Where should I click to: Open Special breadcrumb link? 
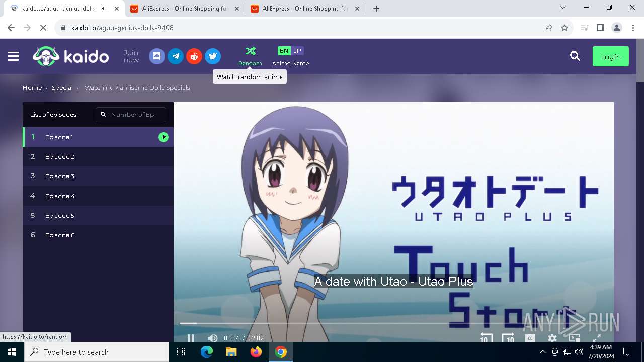(62, 87)
